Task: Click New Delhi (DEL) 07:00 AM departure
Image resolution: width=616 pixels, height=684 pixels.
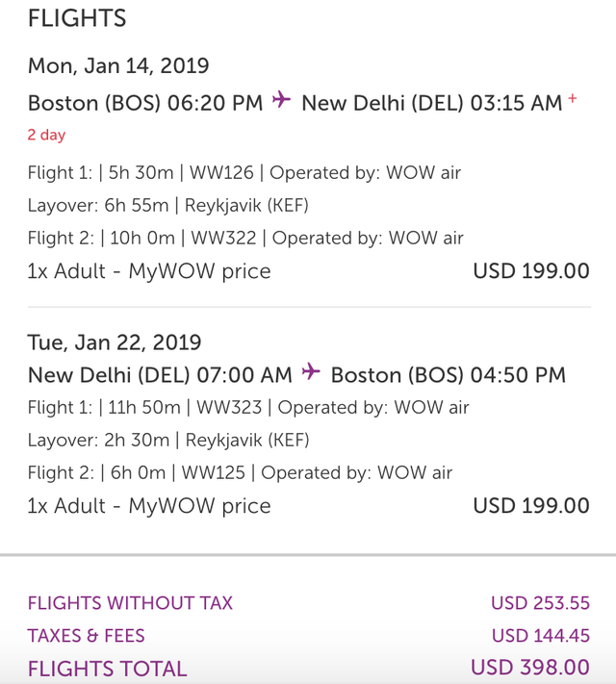Action: pyautogui.click(x=160, y=374)
